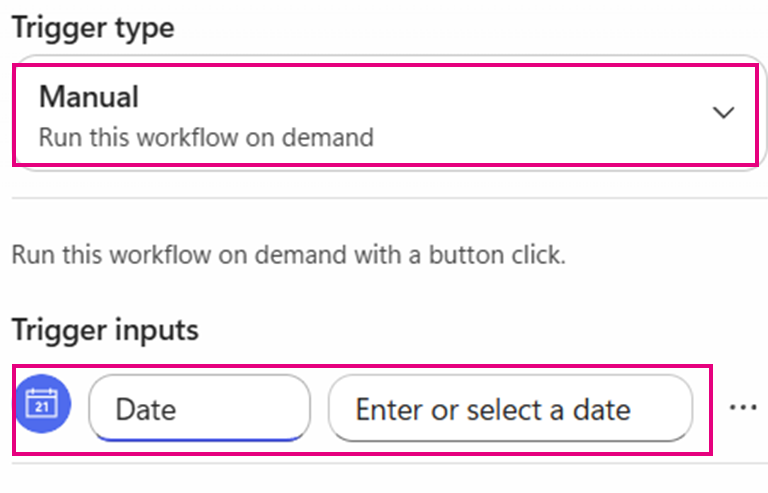Screen dimensions: 768x493
Task: Click the ellipsis beside the date field
Action: 743,407
